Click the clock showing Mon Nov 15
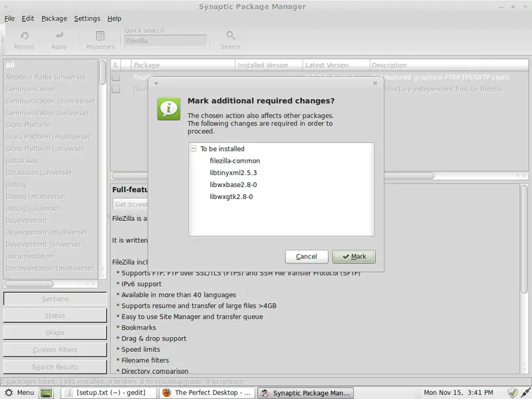Screen dimensions: 532x399 [458, 392]
